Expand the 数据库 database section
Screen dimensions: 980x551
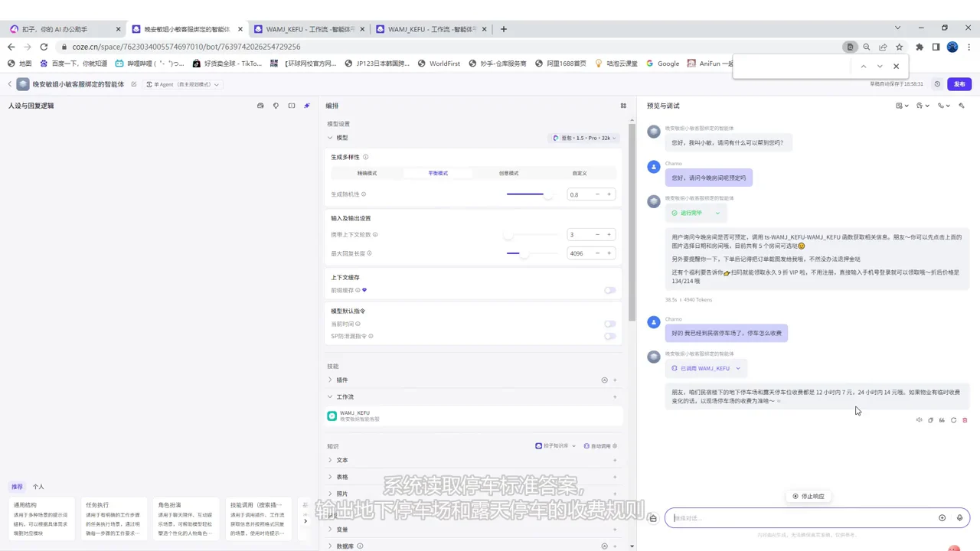point(331,546)
